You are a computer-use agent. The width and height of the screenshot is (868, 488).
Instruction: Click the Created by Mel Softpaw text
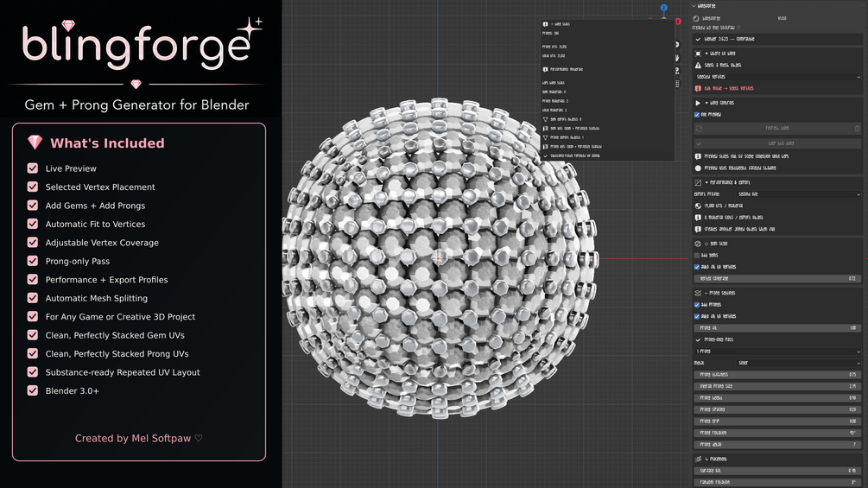point(139,438)
